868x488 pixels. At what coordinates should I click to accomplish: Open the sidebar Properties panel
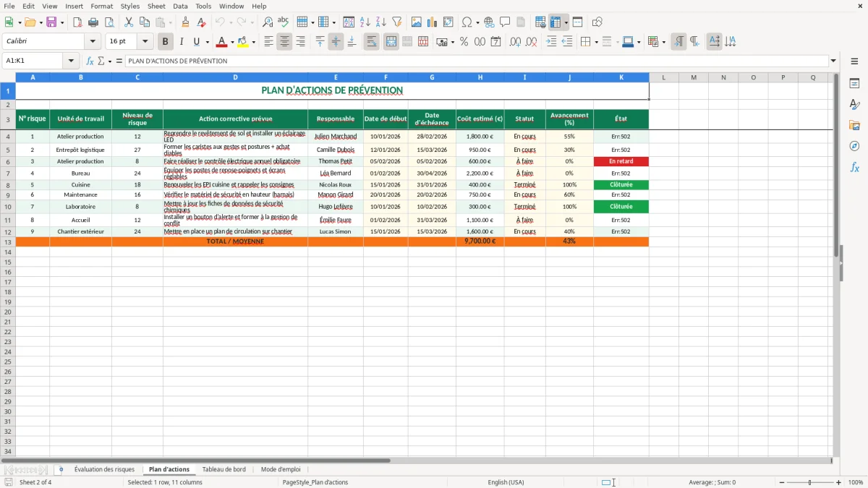pos(854,84)
